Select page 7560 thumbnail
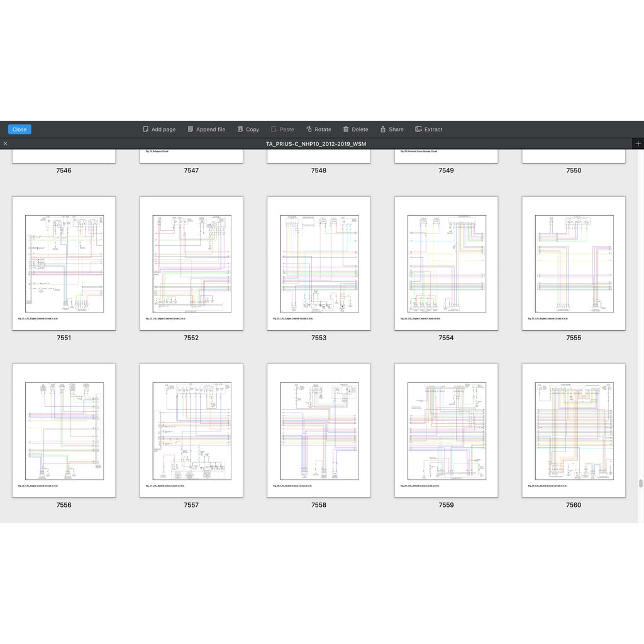Image resolution: width=644 pixels, height=644 pixels. click(x=574, y=430)
